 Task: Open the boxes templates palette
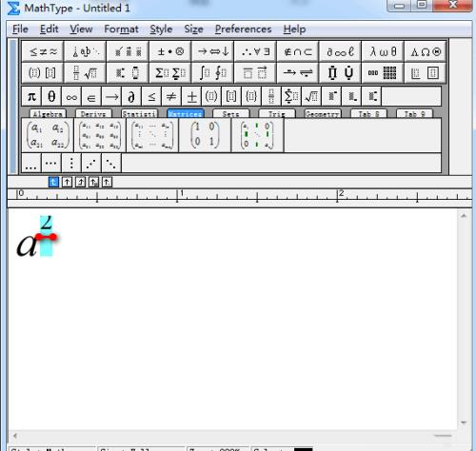(x=426, y=72)
